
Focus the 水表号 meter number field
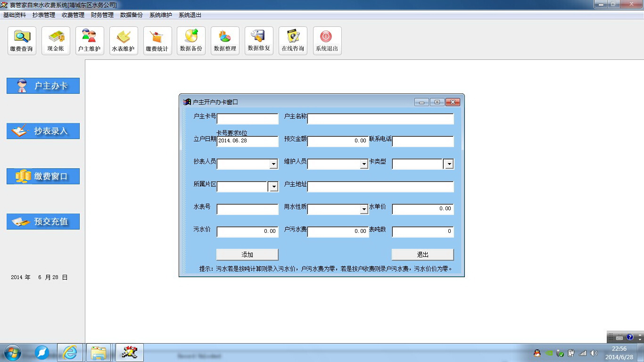248,209
